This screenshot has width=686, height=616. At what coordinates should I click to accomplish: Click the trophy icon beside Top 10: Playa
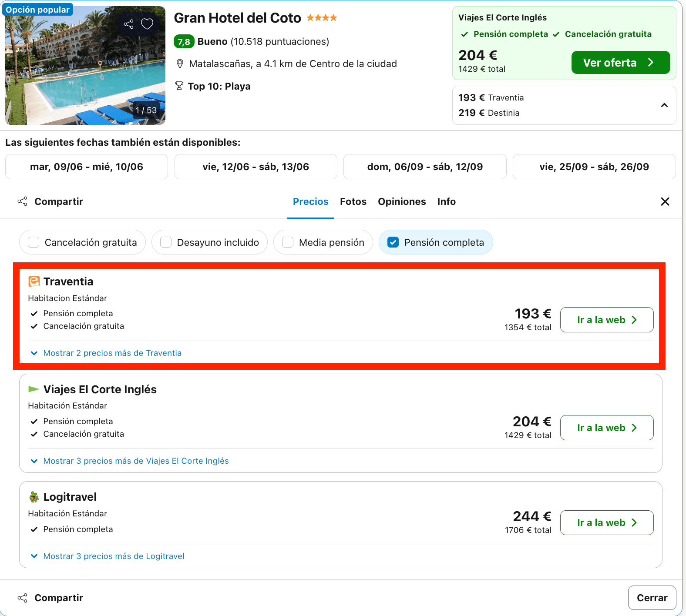coord(179,86)
